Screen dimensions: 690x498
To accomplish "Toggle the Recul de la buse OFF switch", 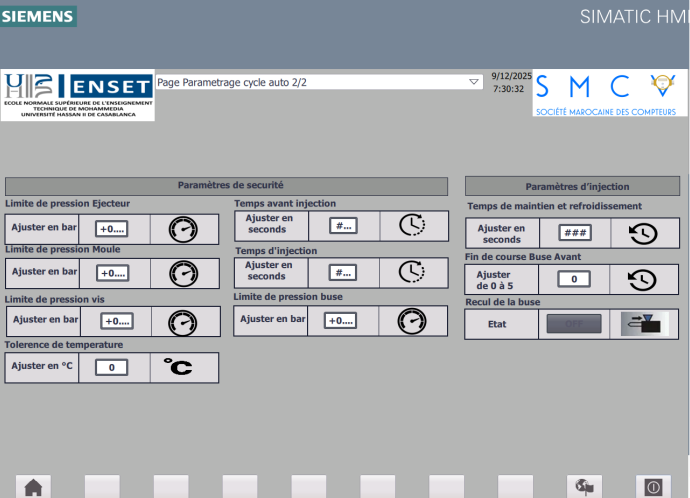I will (x=573, y=324).
